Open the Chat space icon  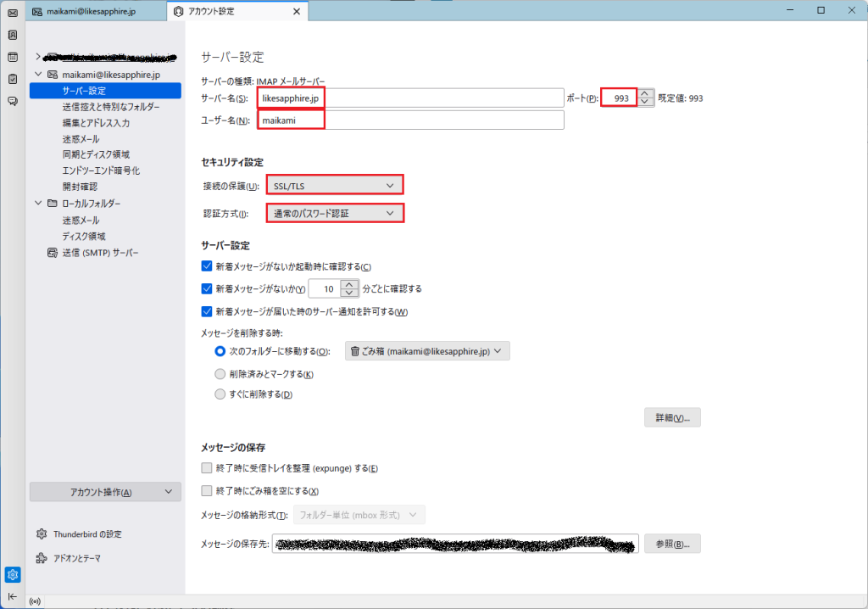[13, 101]
